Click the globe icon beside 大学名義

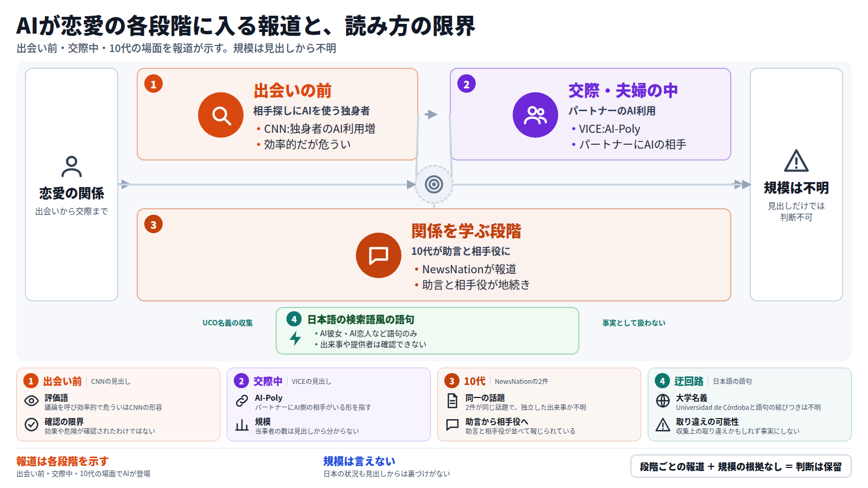tap(663, 401)
